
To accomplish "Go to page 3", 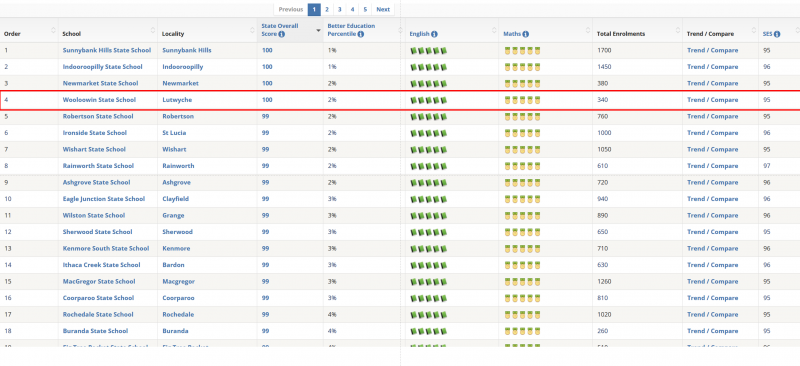I will (339, 9).
